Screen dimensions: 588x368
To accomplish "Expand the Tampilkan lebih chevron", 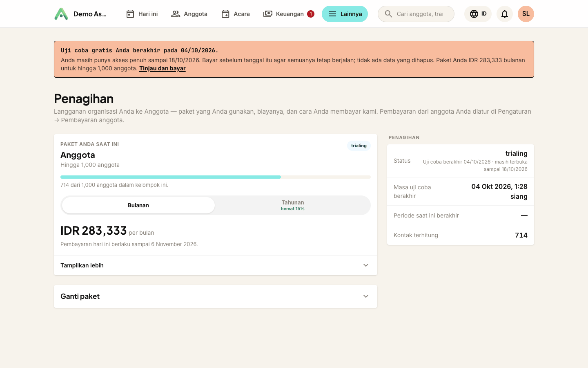I will (366, 265).
